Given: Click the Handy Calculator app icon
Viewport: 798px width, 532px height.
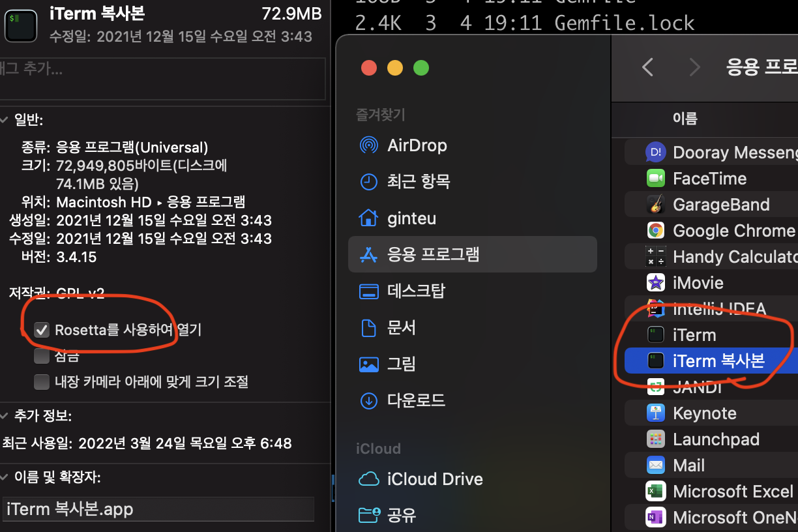Looking at the screenshot, I should (655, 257).
